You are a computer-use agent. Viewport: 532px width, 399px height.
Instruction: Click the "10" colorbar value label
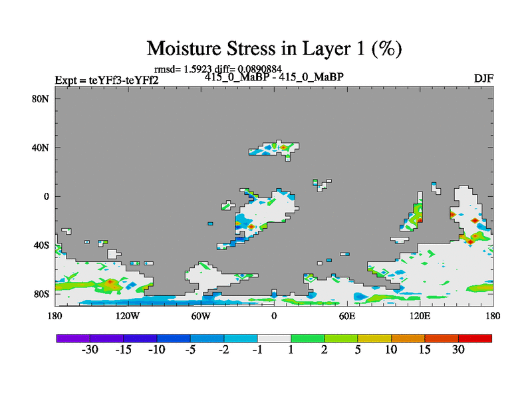(391, 350)
